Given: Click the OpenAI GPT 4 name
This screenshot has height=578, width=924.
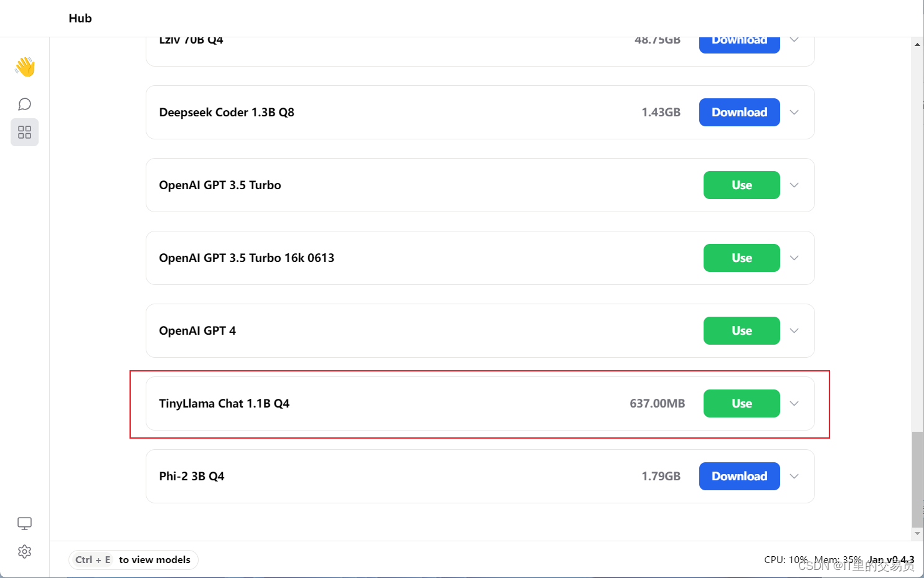Looking at the screenshot, I should pyautogui.click(x=197, y=330).
